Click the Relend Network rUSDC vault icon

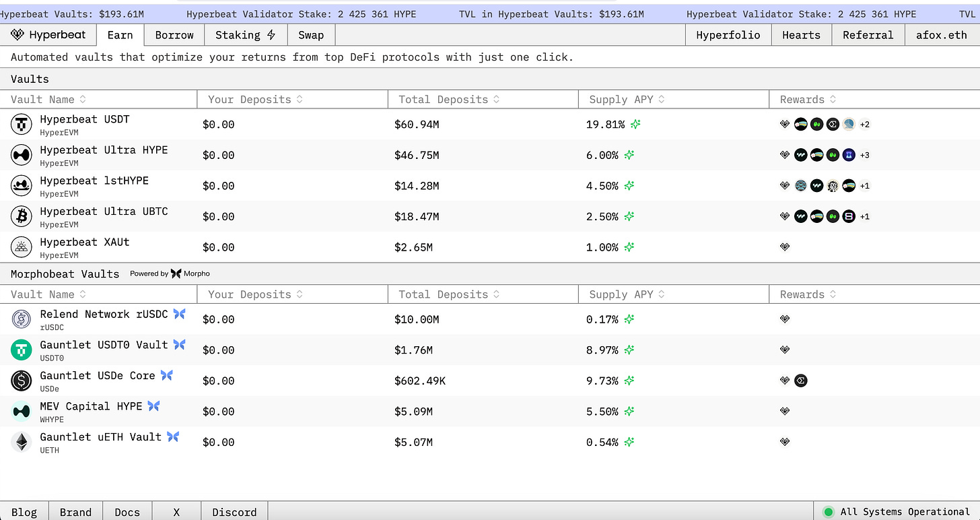click(22, 319)
